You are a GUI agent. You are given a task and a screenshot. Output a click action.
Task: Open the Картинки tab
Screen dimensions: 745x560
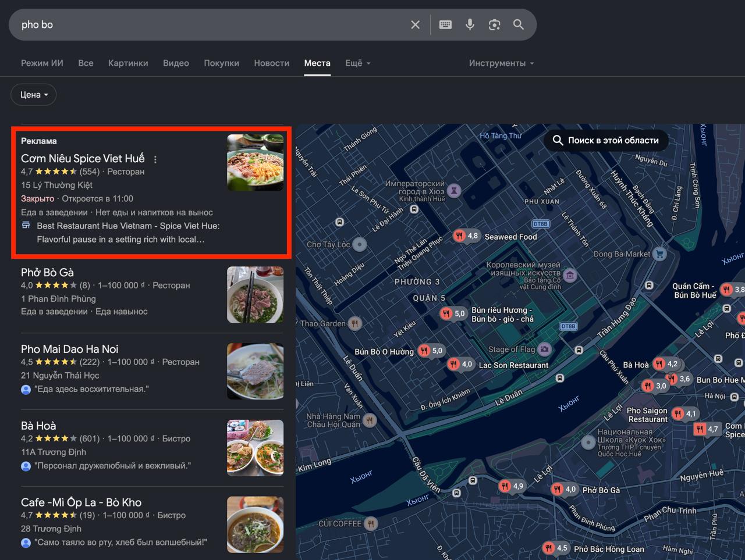128,63
